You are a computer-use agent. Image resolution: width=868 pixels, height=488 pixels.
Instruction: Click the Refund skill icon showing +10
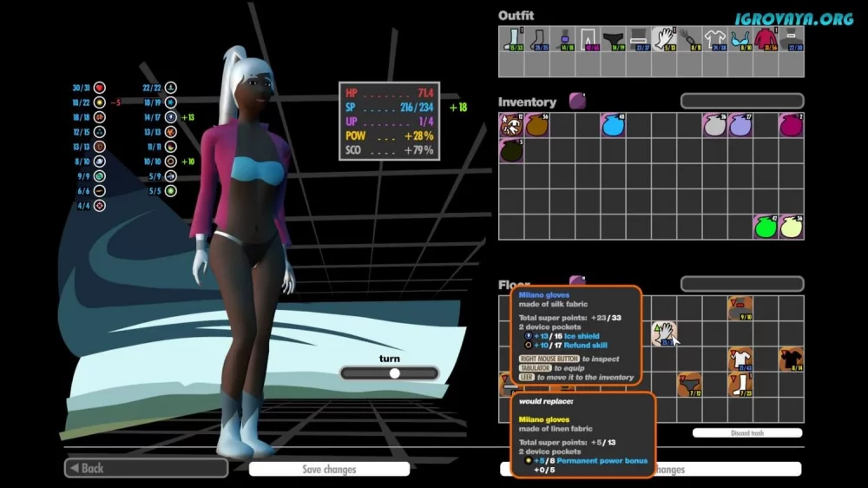click(x=171, y=162)
